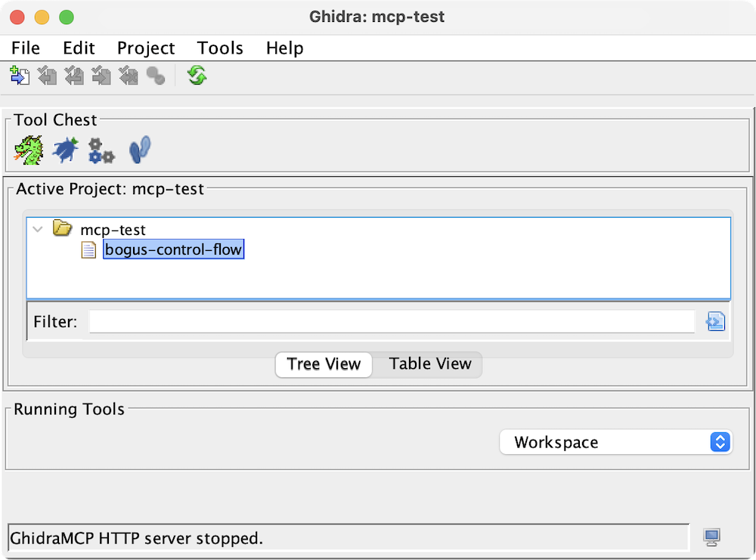Collapse the mcp-test folder tree node
Screen dimensions: 756x560
38,229
